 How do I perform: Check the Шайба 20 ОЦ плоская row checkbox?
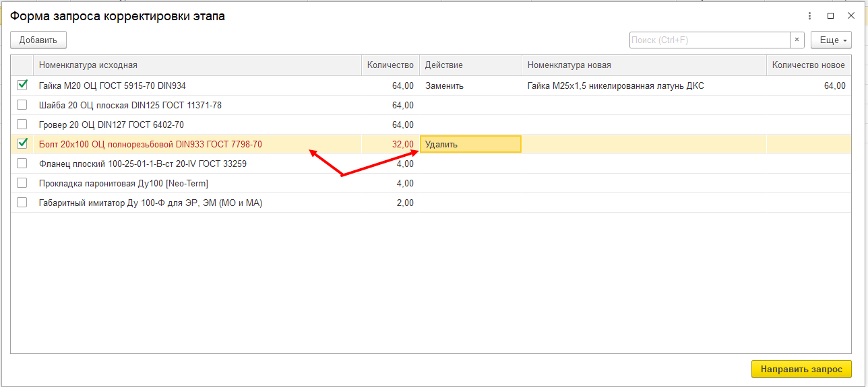22,105
